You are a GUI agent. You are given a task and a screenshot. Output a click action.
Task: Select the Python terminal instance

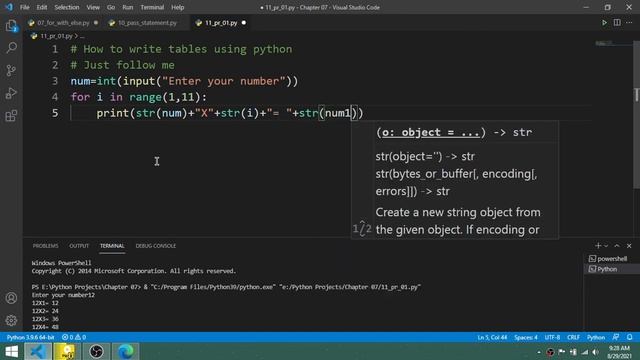coord(603,269)
